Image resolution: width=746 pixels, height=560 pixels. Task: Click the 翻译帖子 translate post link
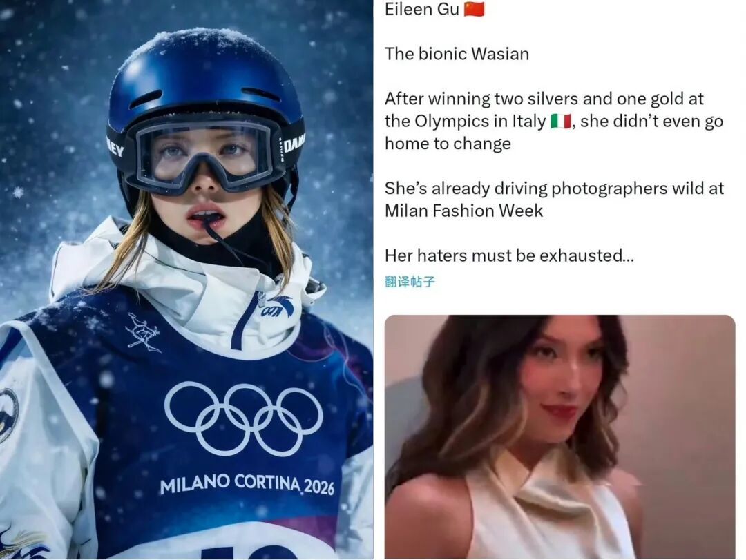[x=410, y=282]
